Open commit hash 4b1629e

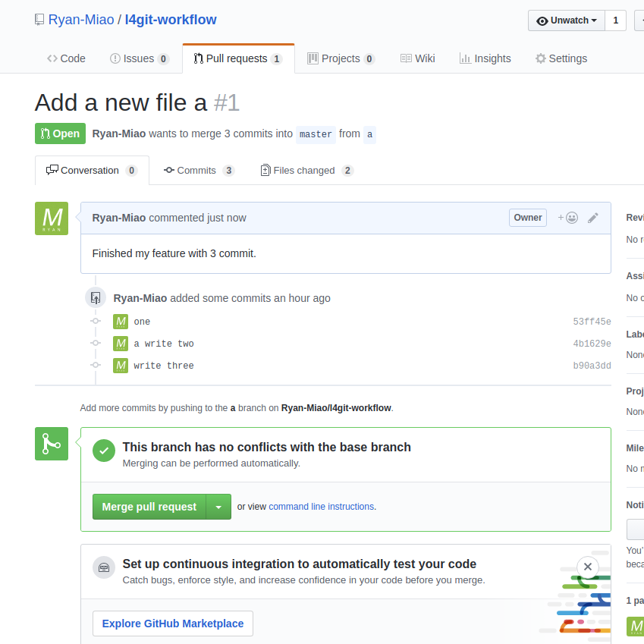[x=592, y=344]
